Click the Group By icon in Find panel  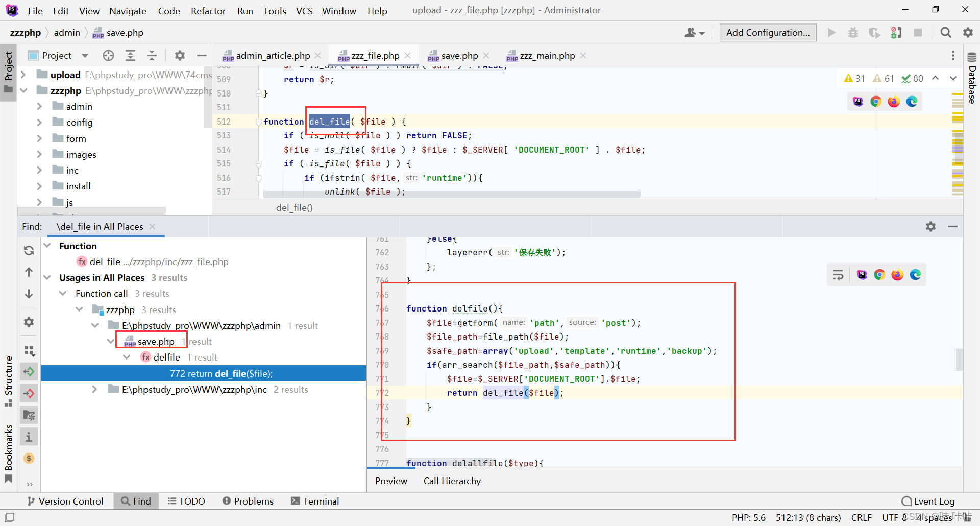coord(29,350)
